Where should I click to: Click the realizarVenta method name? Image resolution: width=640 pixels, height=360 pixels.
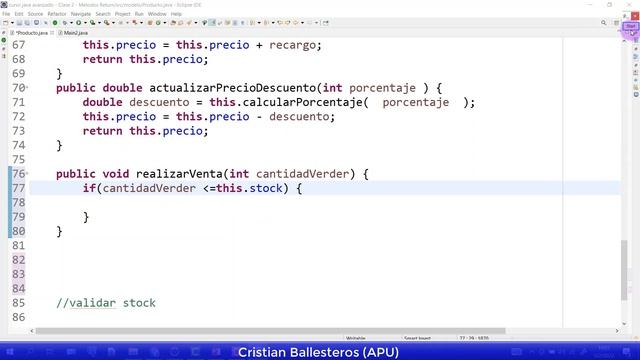[x=180, y=174]
